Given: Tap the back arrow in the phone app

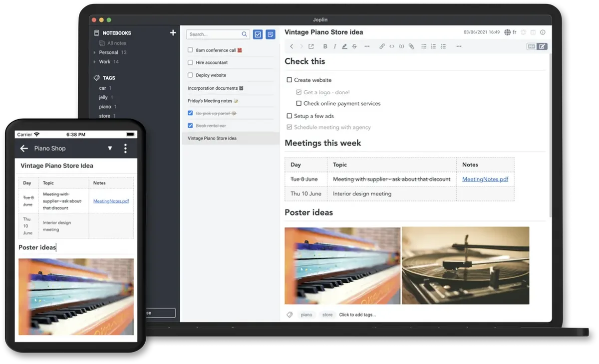Looking at the screenshot, I should pyautogui.click(x=24, y=148).
